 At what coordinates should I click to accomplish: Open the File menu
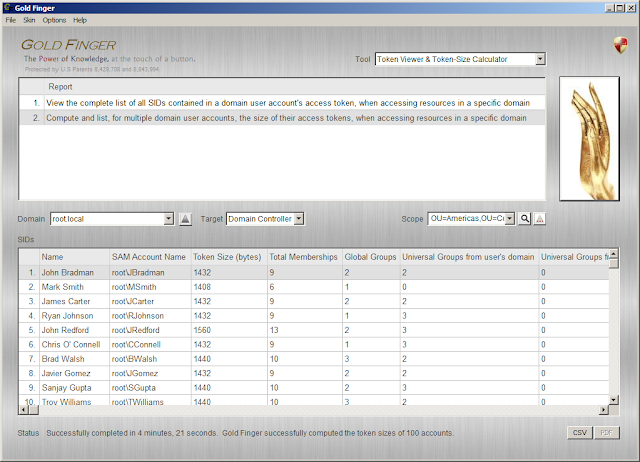coord(11,20)
